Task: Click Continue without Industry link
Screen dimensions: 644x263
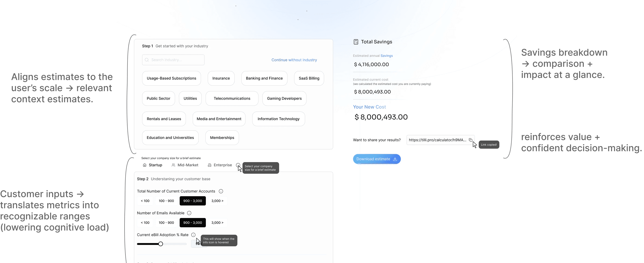Action: 294,60
